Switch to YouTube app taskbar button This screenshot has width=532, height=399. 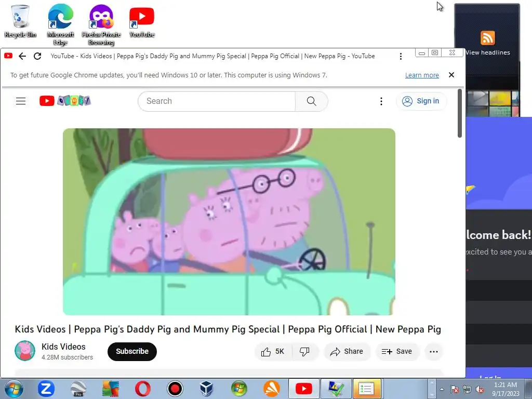point(303,389)
